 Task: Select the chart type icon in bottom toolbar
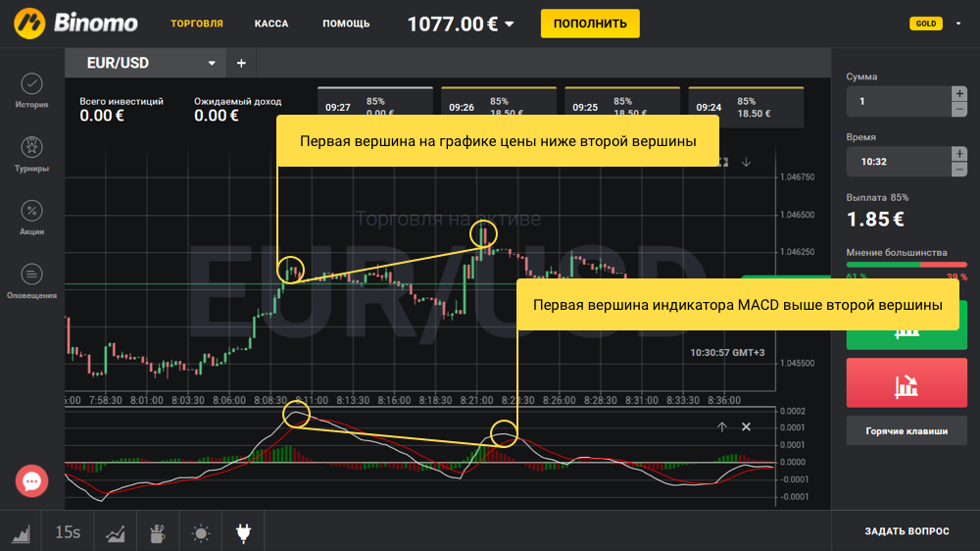click(x=21, y=532)
